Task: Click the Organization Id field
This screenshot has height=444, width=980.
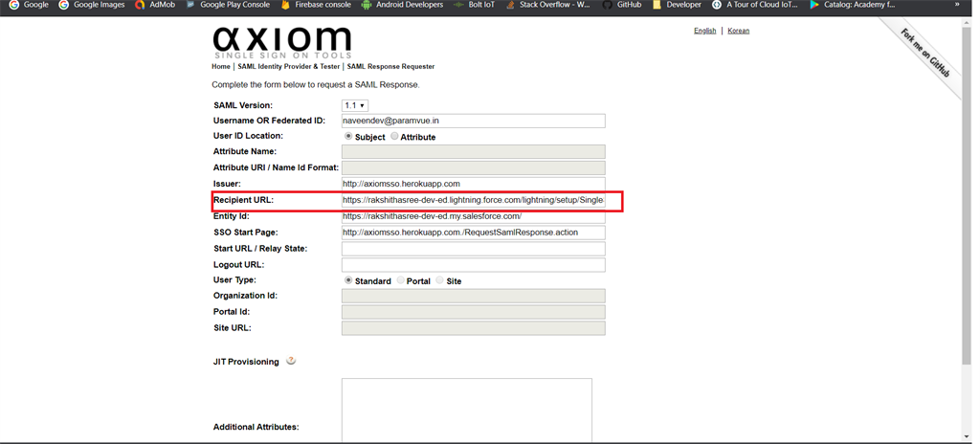Action: [473, 296]
